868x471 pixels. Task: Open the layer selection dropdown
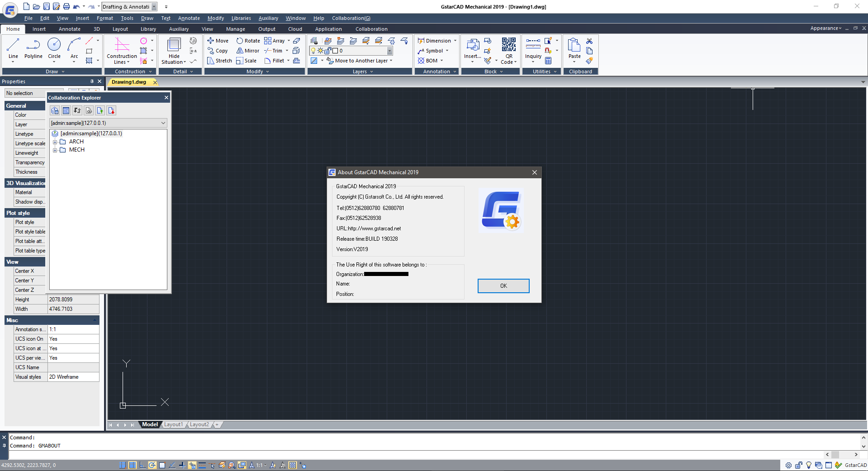(390, 51)
